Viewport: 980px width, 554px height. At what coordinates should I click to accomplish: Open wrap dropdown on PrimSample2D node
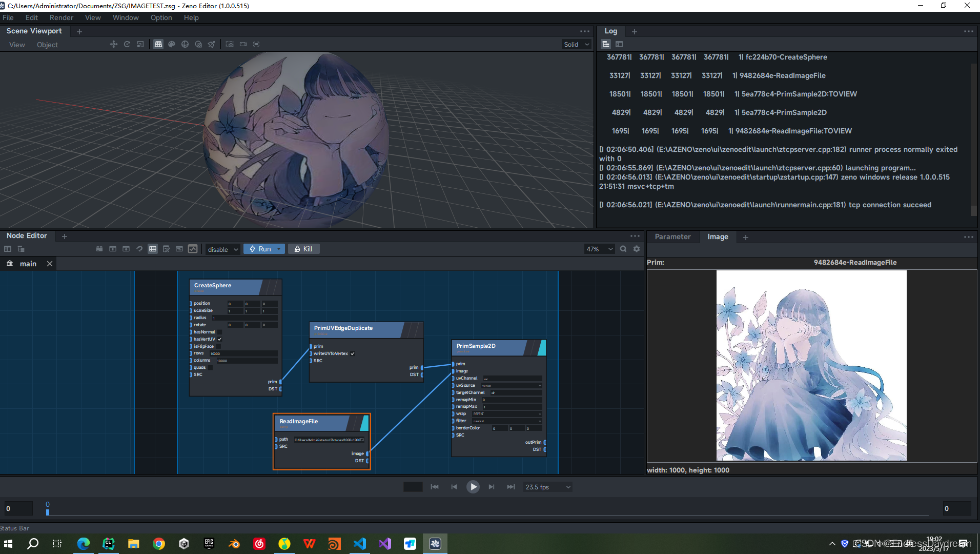[x=506, y=413]
